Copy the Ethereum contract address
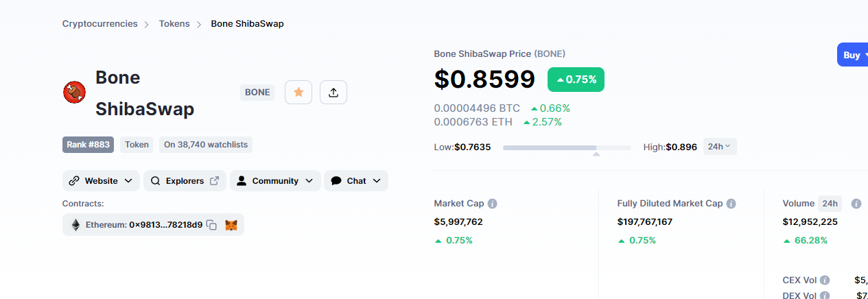 coord(212,225)
